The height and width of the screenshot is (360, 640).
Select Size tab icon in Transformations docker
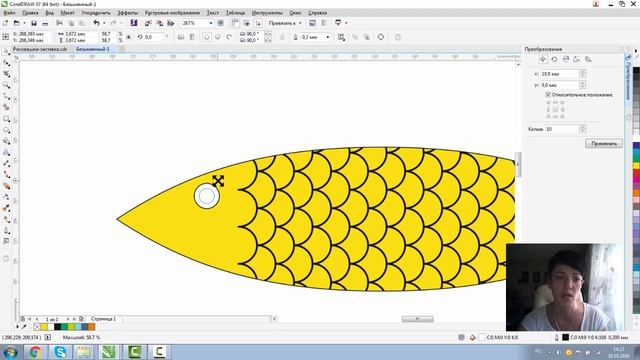pos(577,59)
